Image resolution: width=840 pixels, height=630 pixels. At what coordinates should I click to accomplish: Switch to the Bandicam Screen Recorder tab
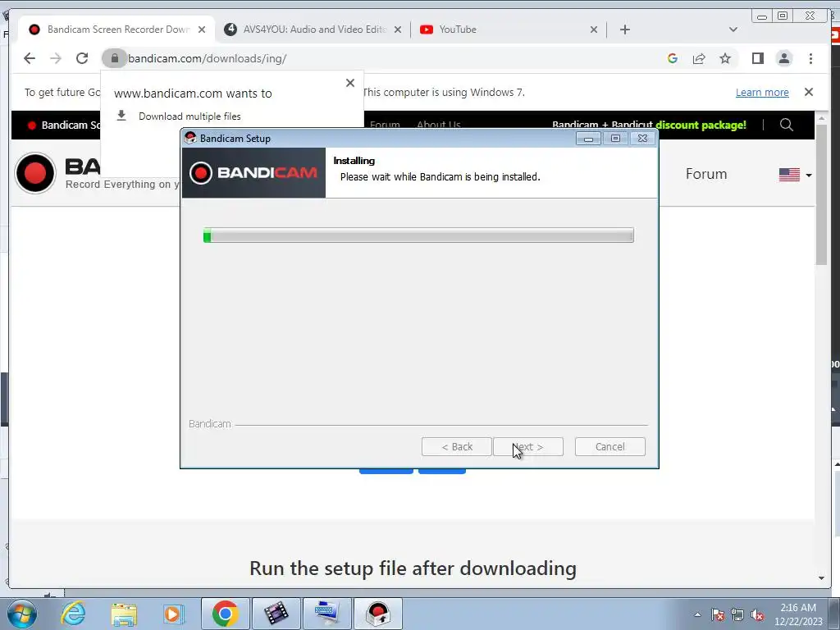click(x=118, y=30)
